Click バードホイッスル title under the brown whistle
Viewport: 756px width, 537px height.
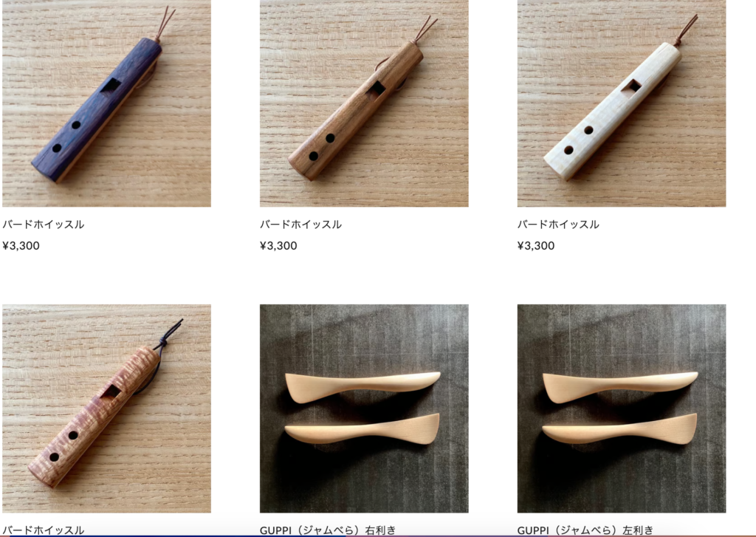click(x=301, y=225)
